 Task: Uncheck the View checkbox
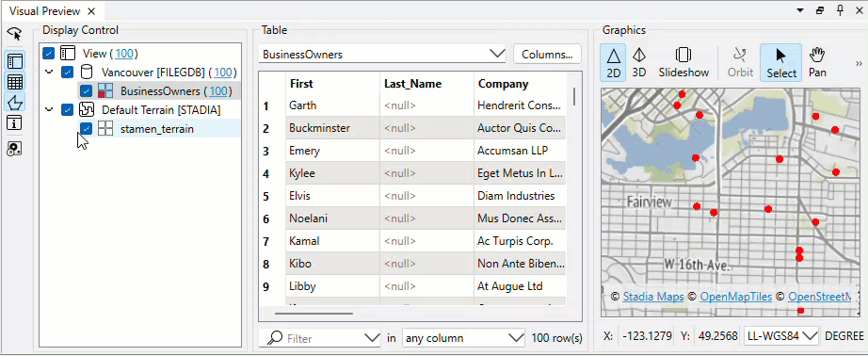pyautogui.click(x=49, y=53)
